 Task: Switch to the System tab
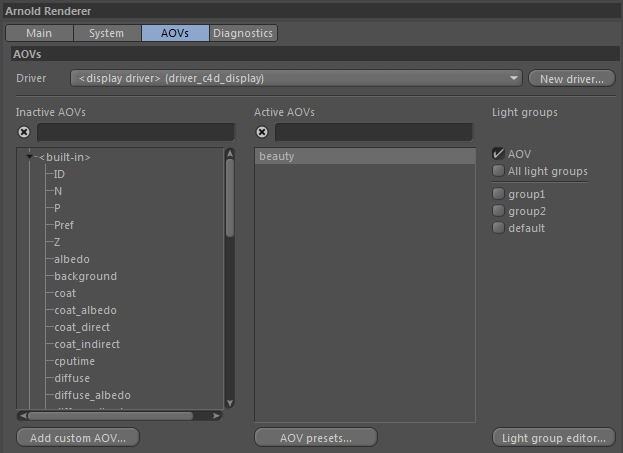pos(106,33)
